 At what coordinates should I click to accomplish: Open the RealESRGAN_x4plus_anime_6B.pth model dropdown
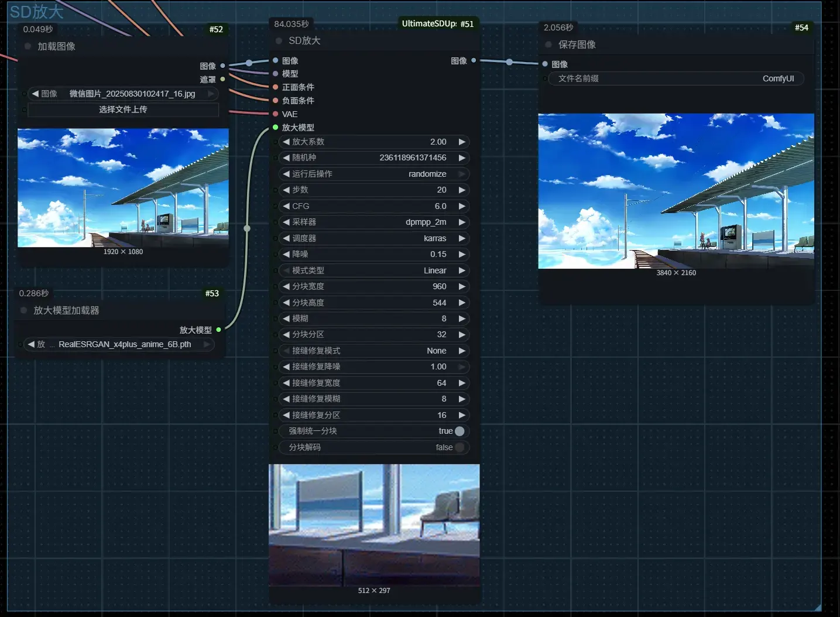[x=121, y=344]
